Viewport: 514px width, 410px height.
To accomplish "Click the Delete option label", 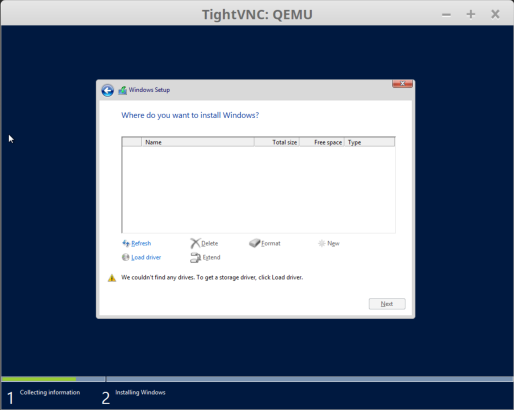I will pyautogui.click(x=210, y=243).
